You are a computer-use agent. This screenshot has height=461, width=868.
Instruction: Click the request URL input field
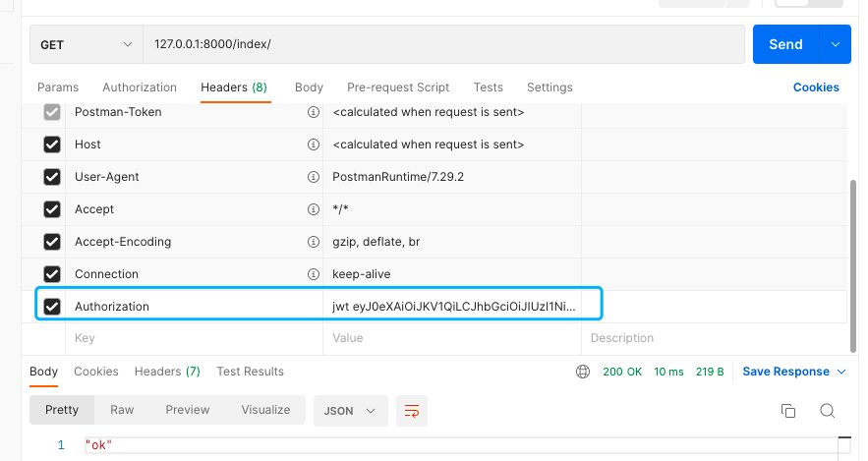coord(442,45)
